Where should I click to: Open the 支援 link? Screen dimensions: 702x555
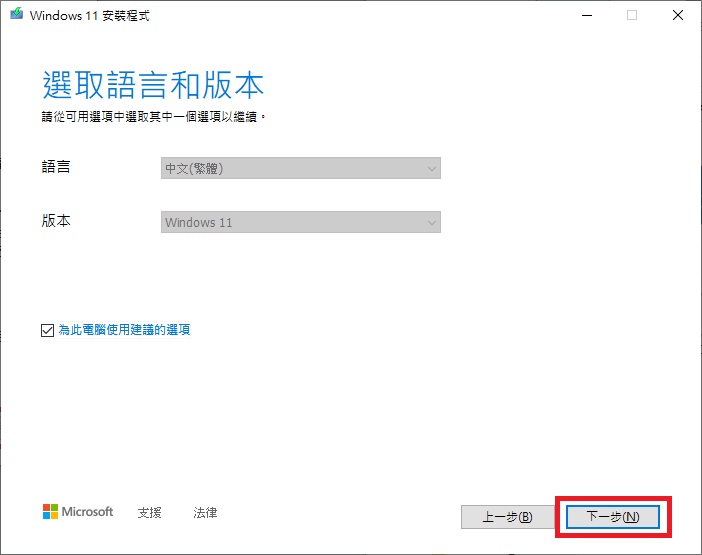pyautogui.click(x=150, y=512)
